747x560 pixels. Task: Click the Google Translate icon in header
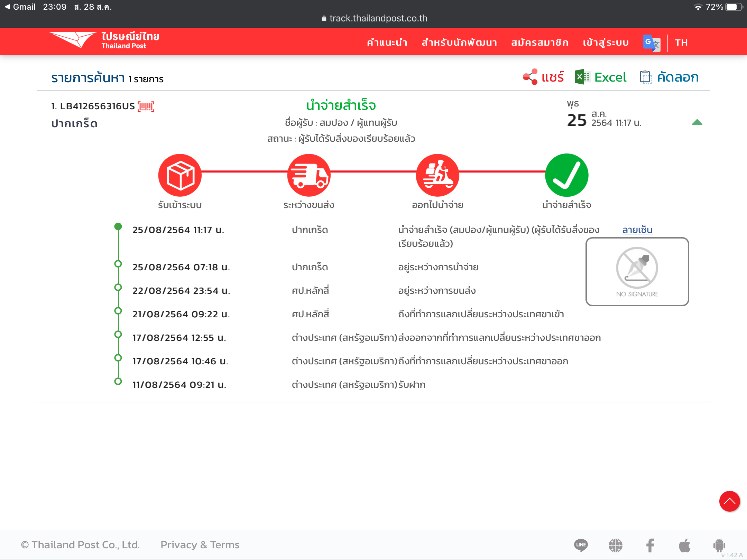coord(652,43)
